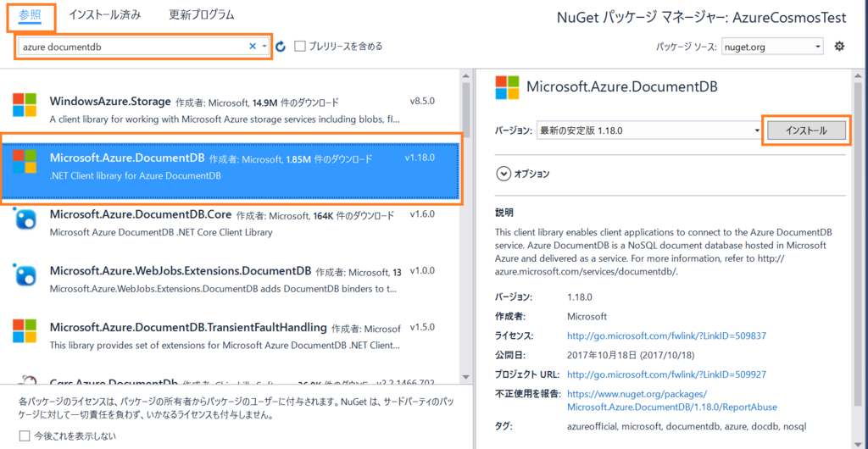868x449 pixels.
Task: Click the Microsoft logo in the details pane
Action: click(508, 88)
